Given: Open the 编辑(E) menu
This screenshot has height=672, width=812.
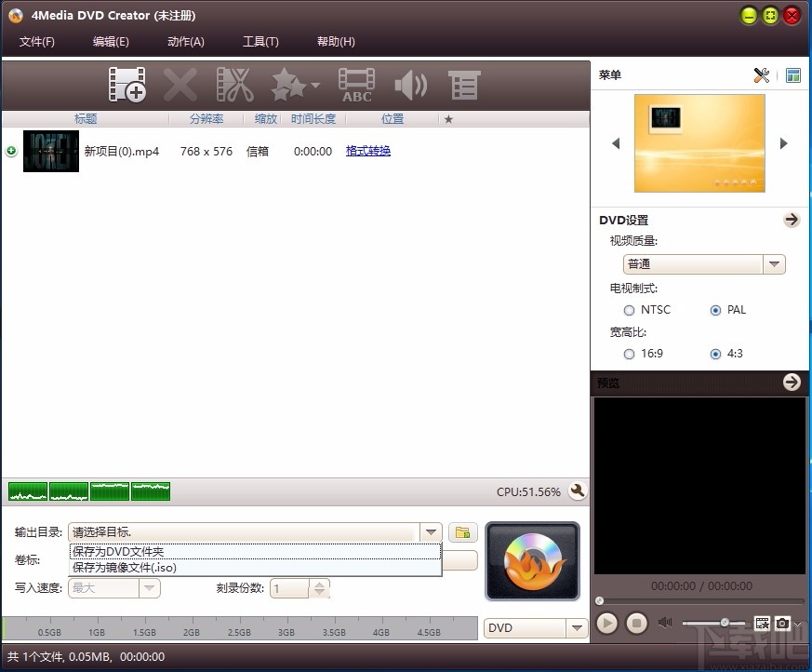Looking at the screenshot, I should (x=110, y=41).
